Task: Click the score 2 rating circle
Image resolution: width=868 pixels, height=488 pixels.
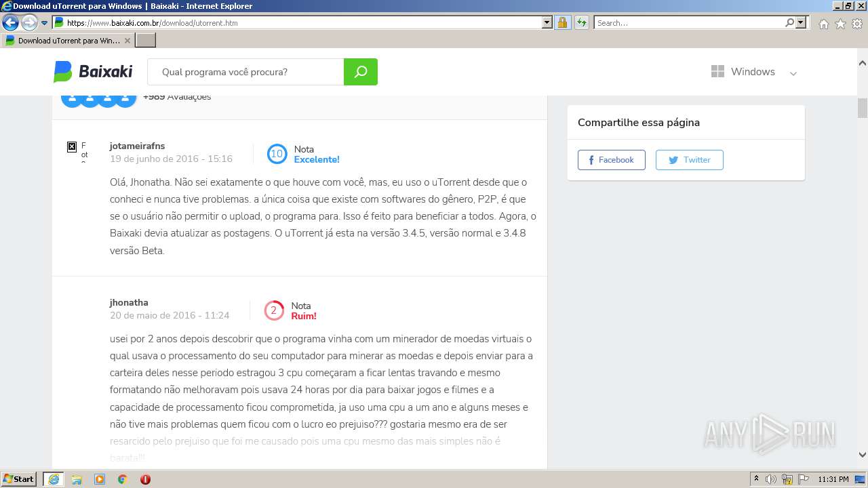Action: tap(273, 310)
